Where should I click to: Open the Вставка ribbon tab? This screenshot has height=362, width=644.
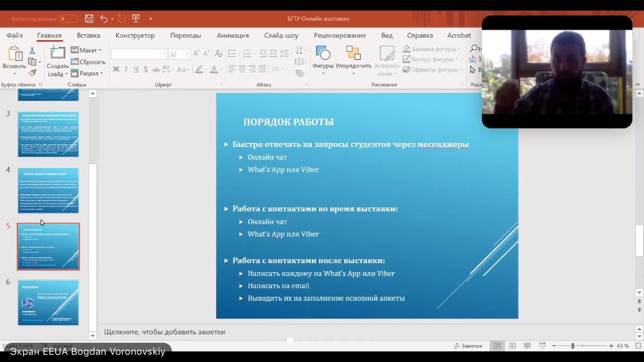tap(89, 35)
